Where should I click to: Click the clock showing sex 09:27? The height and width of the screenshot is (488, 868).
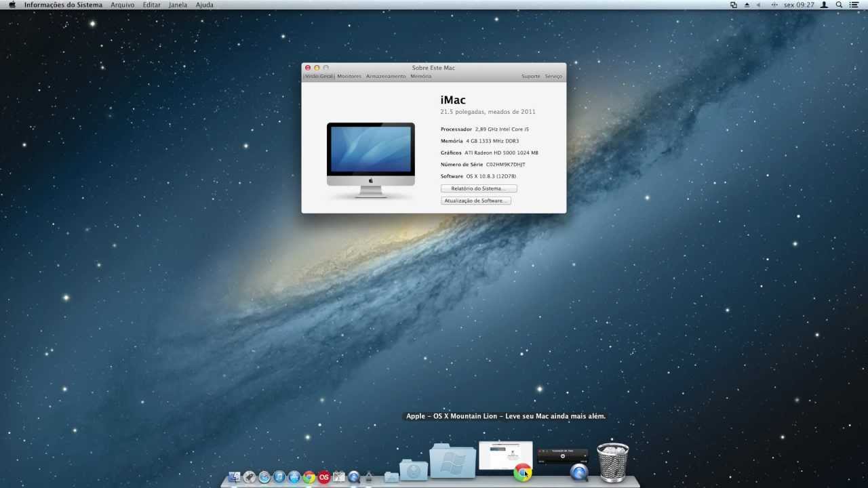tap(799, 5)
